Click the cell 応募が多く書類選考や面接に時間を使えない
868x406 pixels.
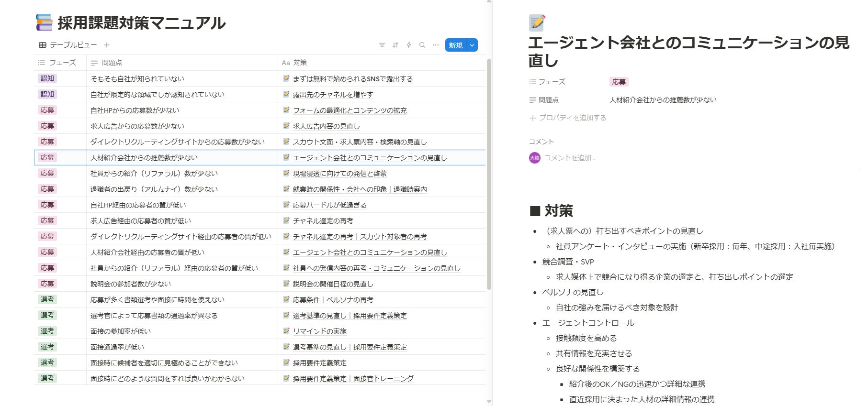coord(182,299)
